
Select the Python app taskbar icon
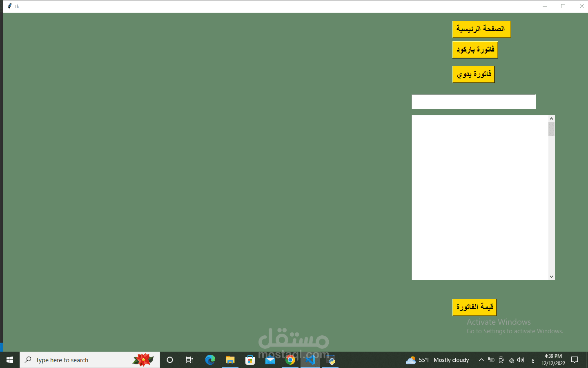coord(331,360)
